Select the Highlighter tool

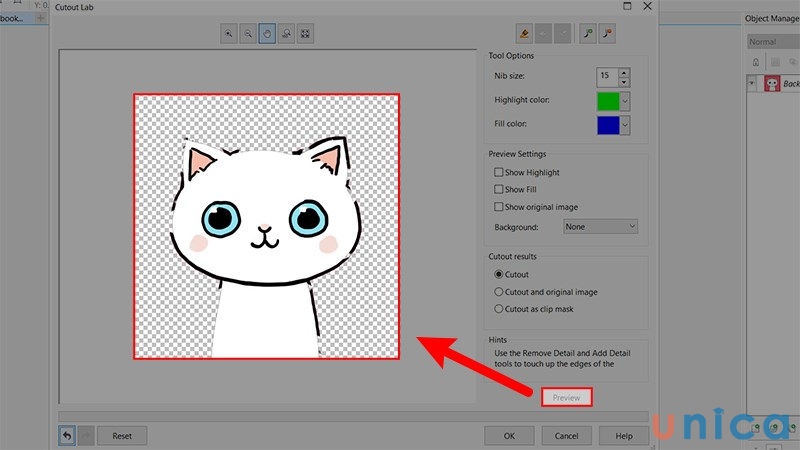click(524, 34)
